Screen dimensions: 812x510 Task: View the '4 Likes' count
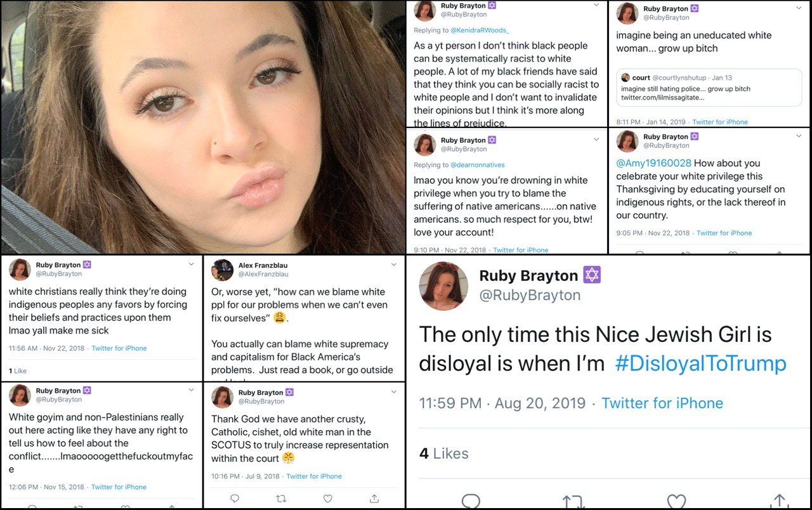[x=444, y=454]
